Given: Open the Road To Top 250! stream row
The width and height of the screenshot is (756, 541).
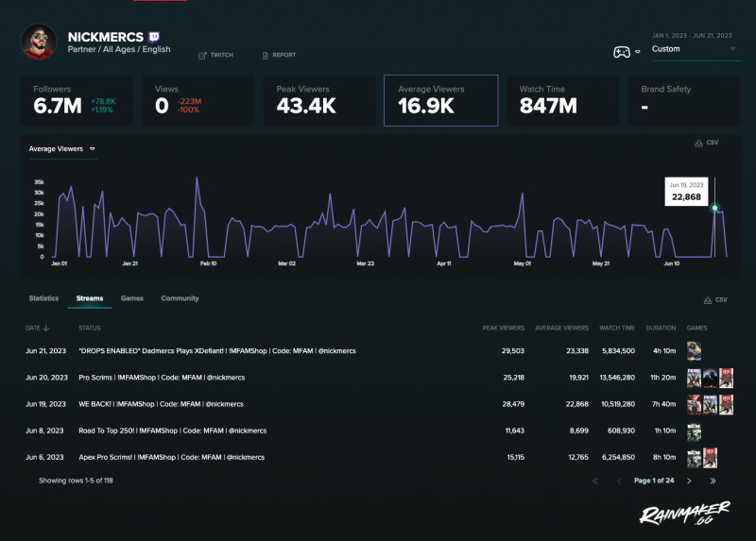Looking at the screenshot, I should tap(380, 431).
